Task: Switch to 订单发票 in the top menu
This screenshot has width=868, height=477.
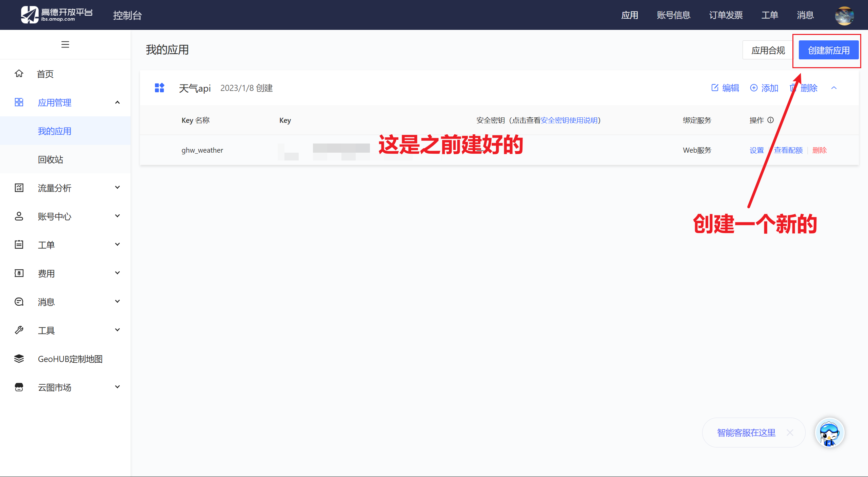Action: (726, 15)
